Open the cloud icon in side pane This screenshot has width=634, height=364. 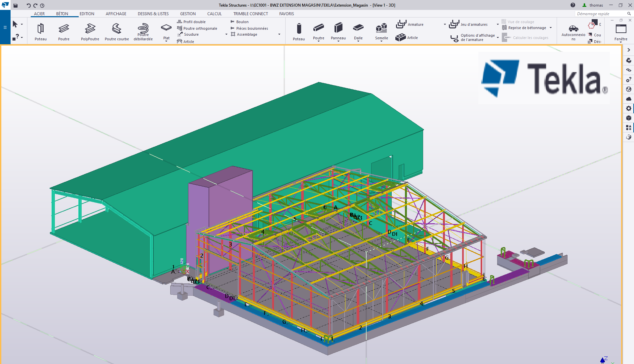coord(629,99)
